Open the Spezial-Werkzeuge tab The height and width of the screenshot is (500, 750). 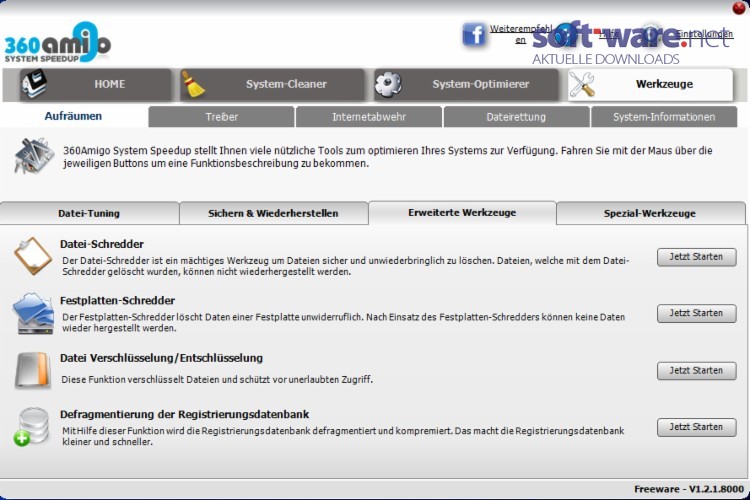tap(650, 213)
